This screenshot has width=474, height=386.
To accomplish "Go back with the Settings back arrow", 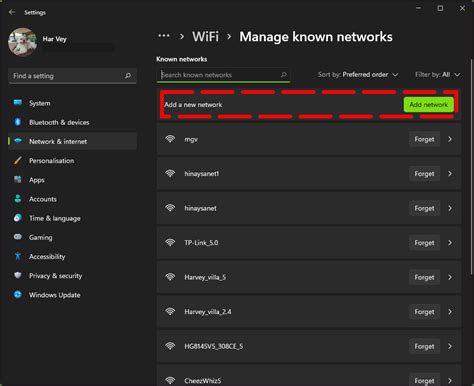I will 12,12.
